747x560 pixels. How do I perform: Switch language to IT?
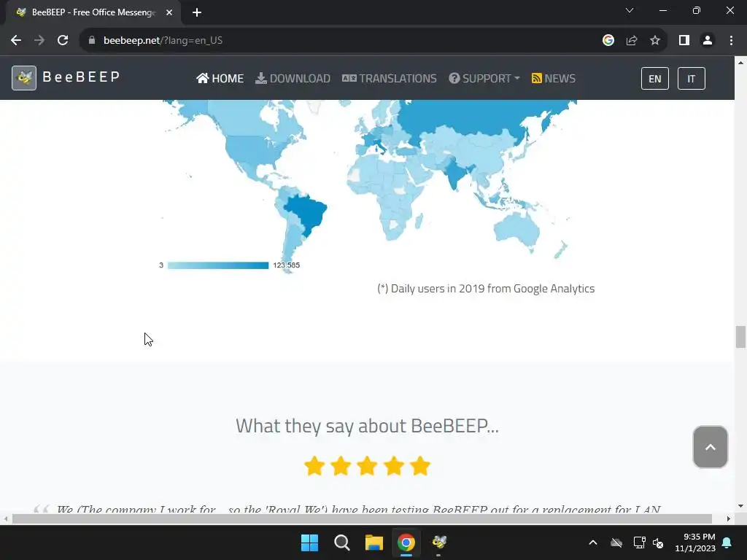[x=692, y=79]
